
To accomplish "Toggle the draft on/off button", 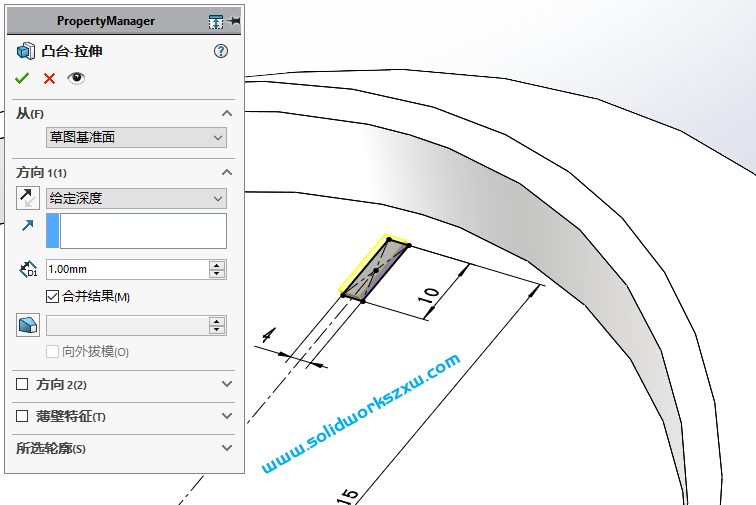I will coord(27,325).
